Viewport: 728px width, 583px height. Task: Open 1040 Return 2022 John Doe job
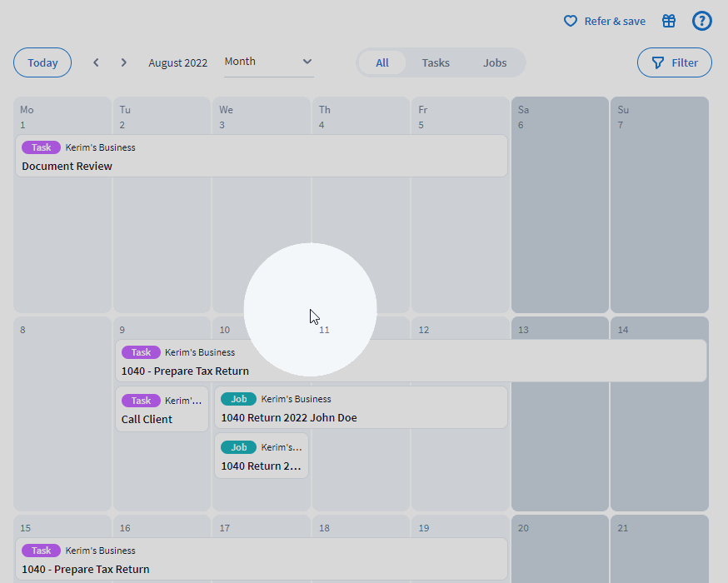360,417
